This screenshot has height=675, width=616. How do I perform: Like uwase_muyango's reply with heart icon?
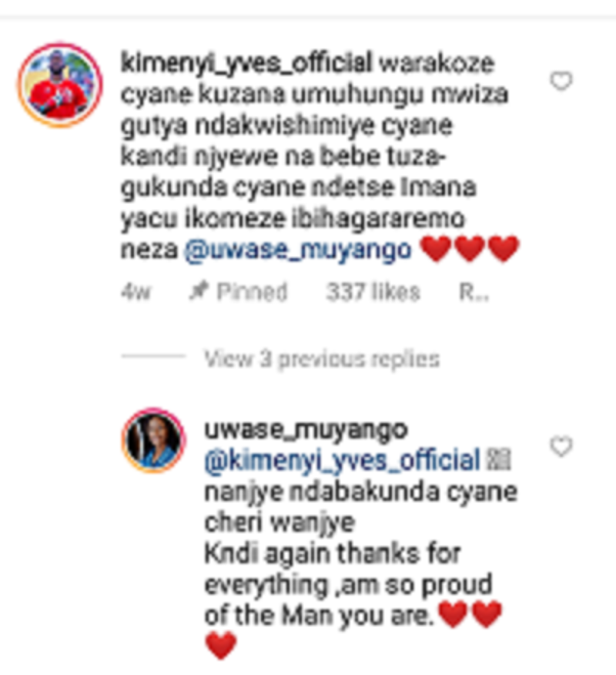(561, 446)
